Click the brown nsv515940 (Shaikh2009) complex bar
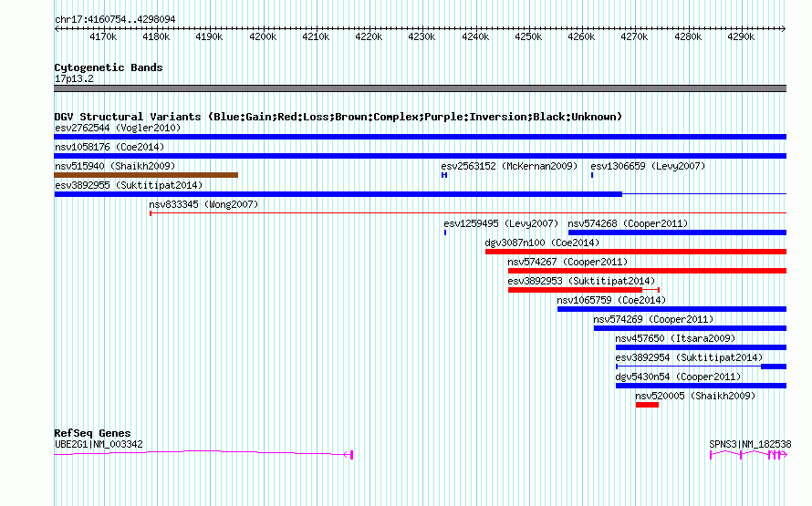Viewport: 812px width, 506px height. click(x=146, y=175)
